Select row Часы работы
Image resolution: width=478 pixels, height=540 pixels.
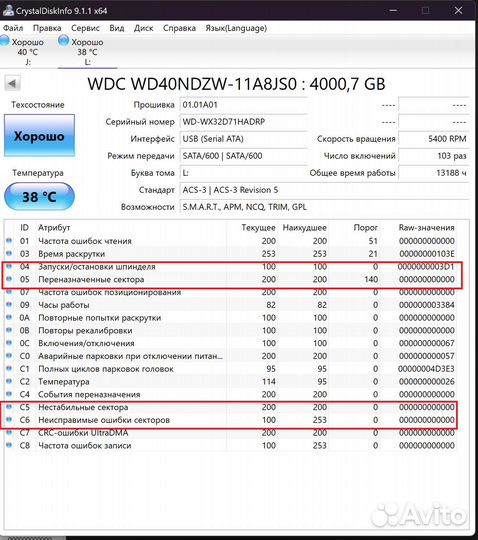tap(231, 305)
